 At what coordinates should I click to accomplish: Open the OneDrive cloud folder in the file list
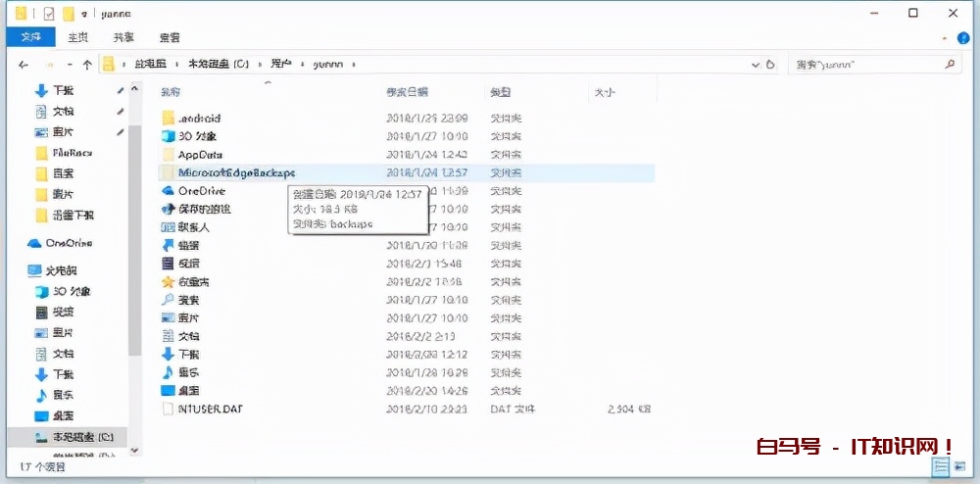(x=193, y=190)
